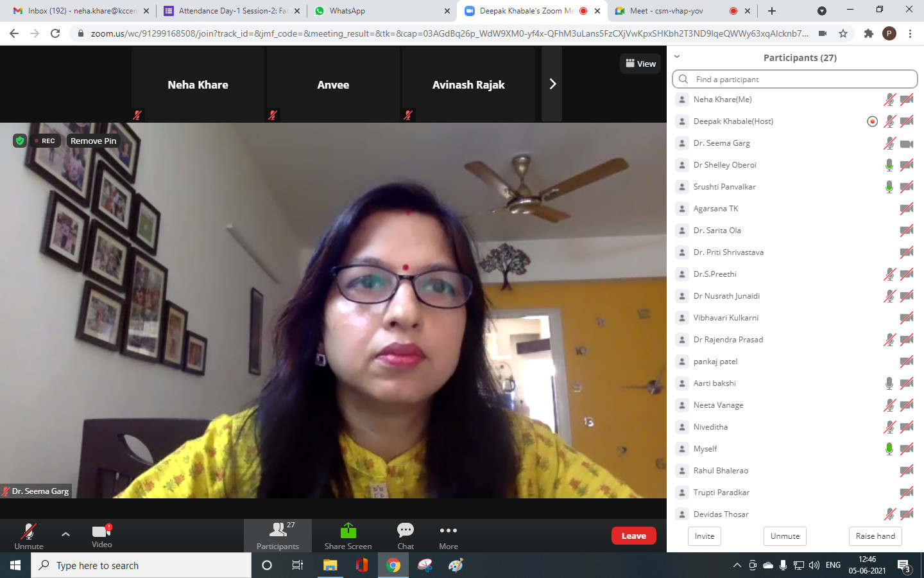Click Dr. Seema Garg's camera icon
The image size is (924, 578).
click(907, 143)
